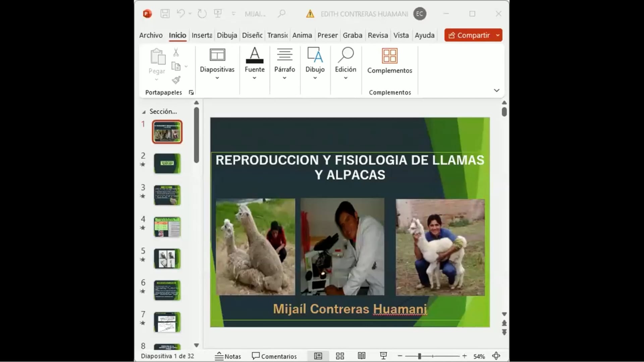
Task: Start presentation from beginning icon in title bar
Action: coord(218,14)
